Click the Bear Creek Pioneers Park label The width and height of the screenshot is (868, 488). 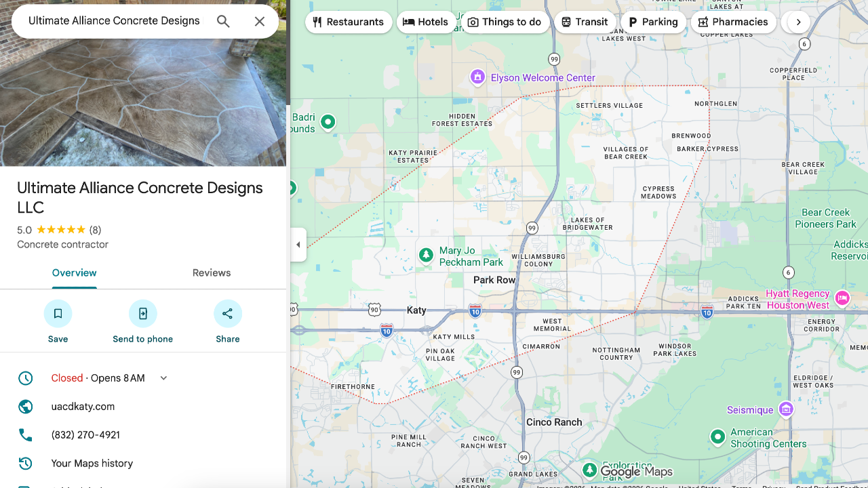826,218
